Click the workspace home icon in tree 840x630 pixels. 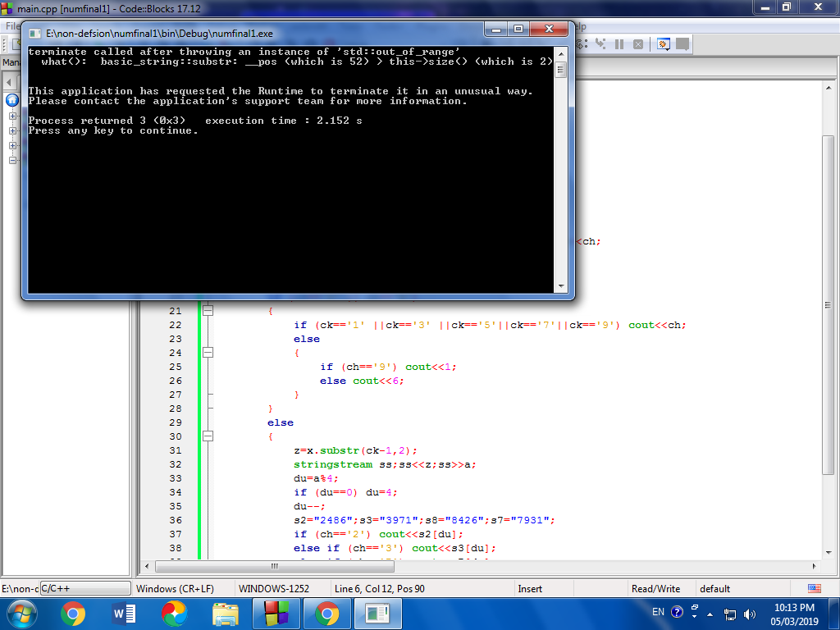click(12, 100)
